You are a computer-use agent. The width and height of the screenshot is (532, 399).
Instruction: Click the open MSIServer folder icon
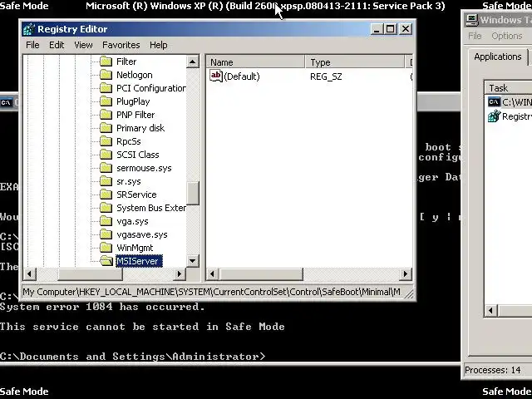click(107, 261)
